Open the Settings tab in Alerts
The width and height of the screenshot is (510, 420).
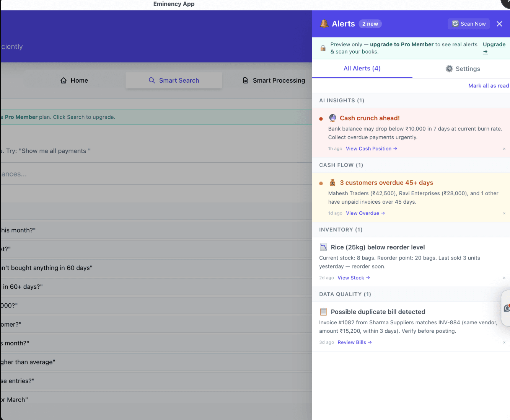[463, 69]
